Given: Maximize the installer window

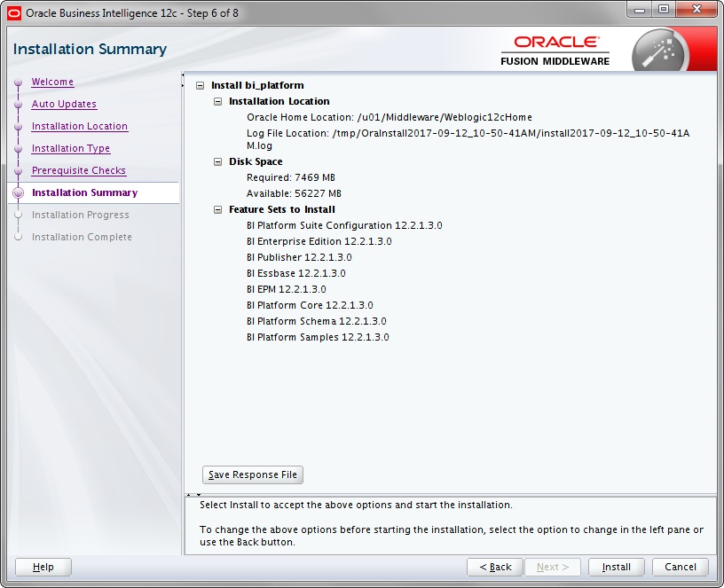Looking at the screenshot, I should point(664,10).
